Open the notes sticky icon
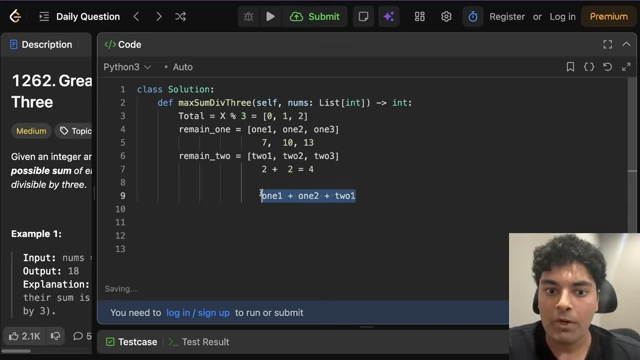The height and width of the screenshot is (360, 640). tap(363, 17)
